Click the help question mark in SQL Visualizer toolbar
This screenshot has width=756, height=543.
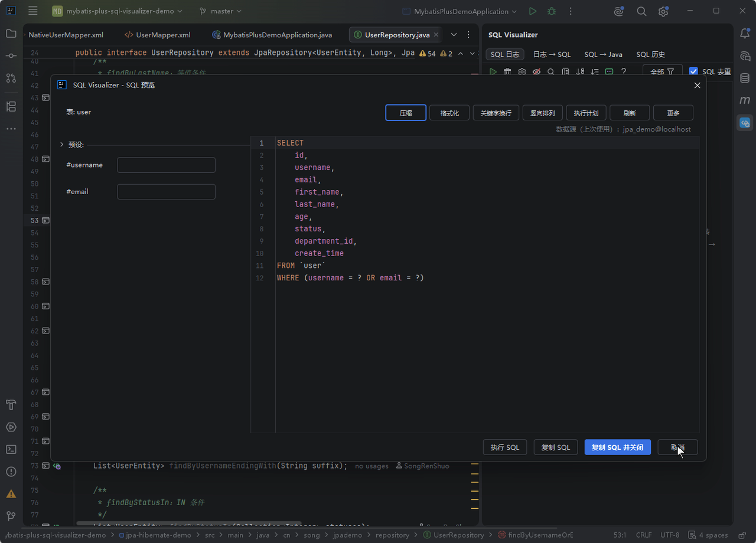click(624, 71)
